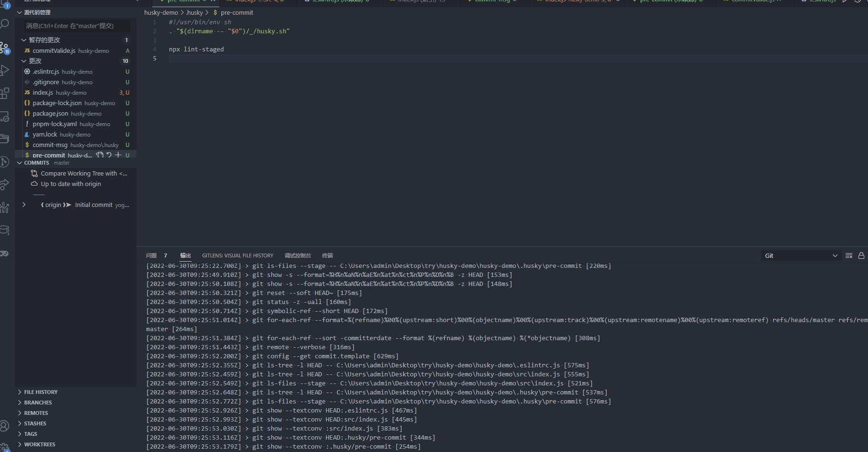This screenshot has width=868, height=452.
Task: Expand the STASHES section
Action: point(76,423)
